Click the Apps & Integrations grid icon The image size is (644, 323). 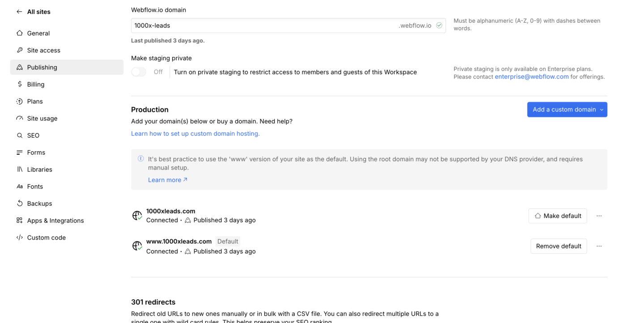coord(19,220)
